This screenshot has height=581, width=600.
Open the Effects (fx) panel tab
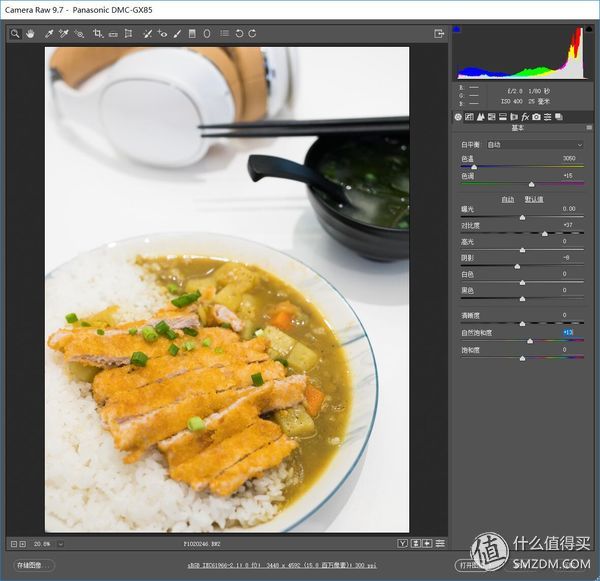[x=525, y=117]
